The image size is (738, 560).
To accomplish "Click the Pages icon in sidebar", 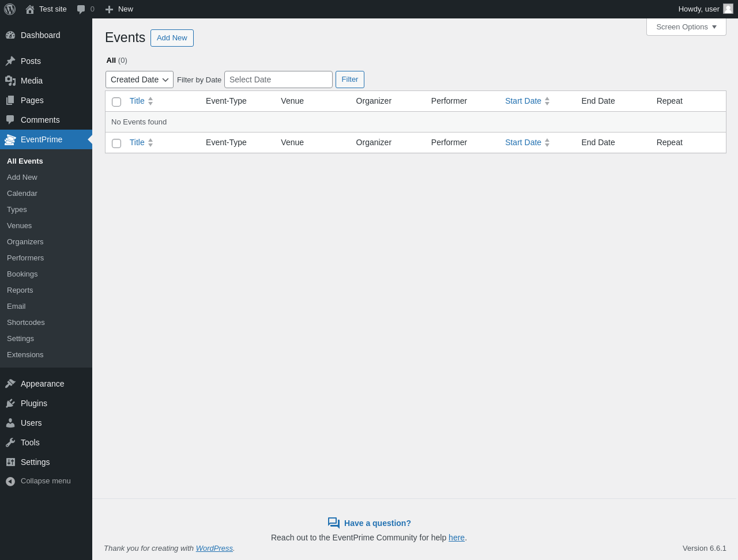I will pyautogui.click(x=10, y=100).
